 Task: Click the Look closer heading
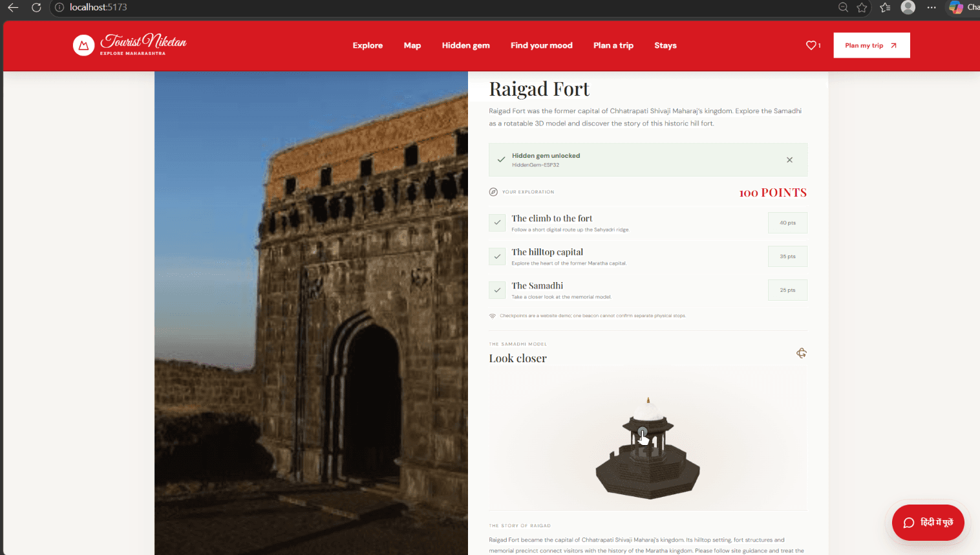click(x=518, y=358)
